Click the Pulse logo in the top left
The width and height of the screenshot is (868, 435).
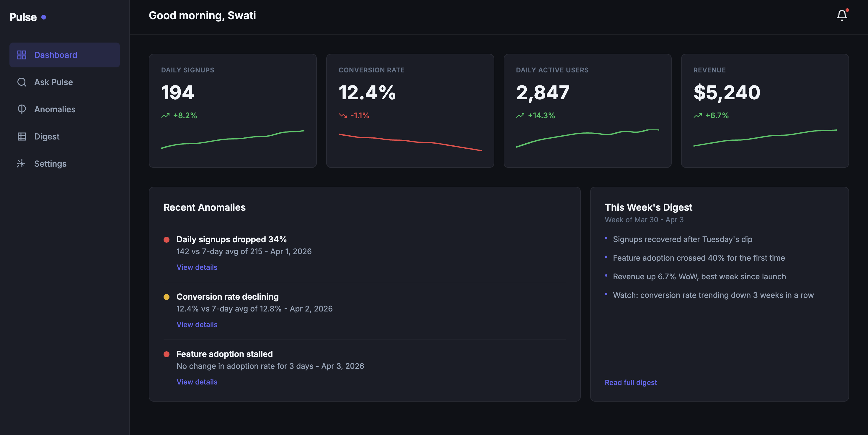[23, 17]
